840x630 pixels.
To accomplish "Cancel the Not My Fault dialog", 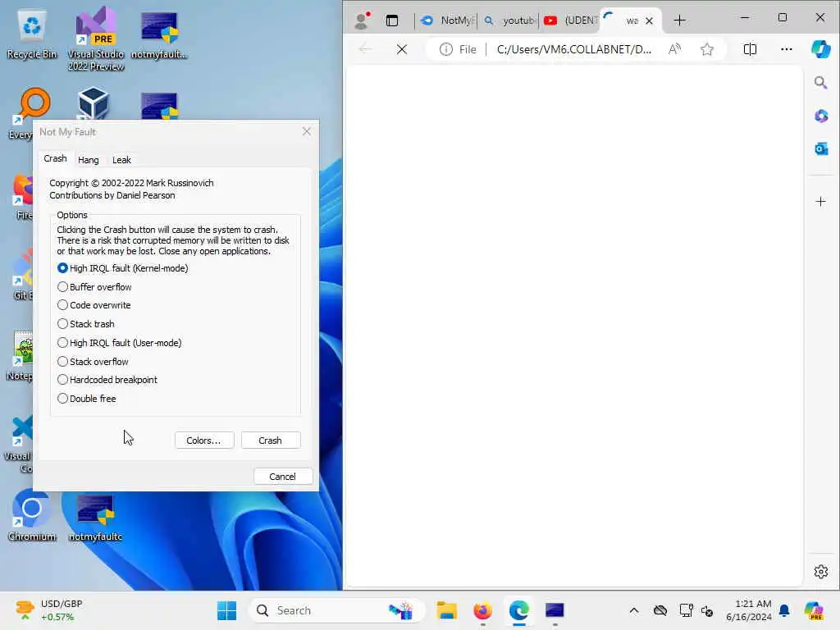I will click(283, 477).
